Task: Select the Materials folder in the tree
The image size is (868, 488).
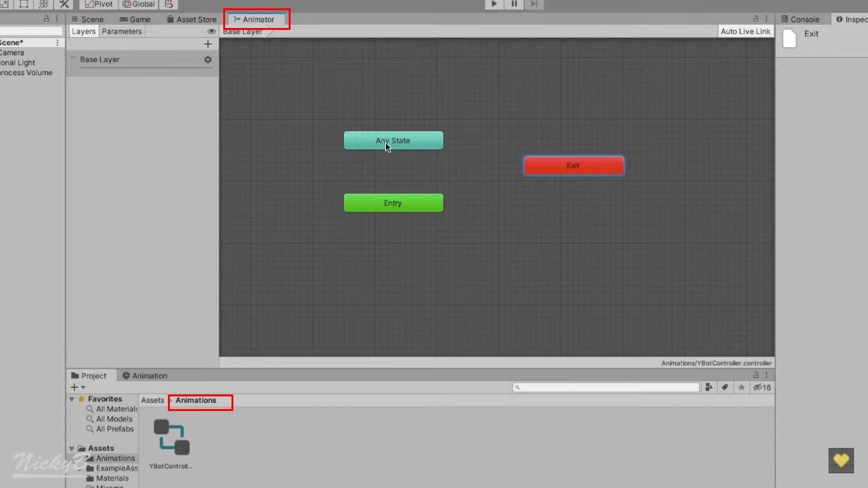Action: pos(107,478)
